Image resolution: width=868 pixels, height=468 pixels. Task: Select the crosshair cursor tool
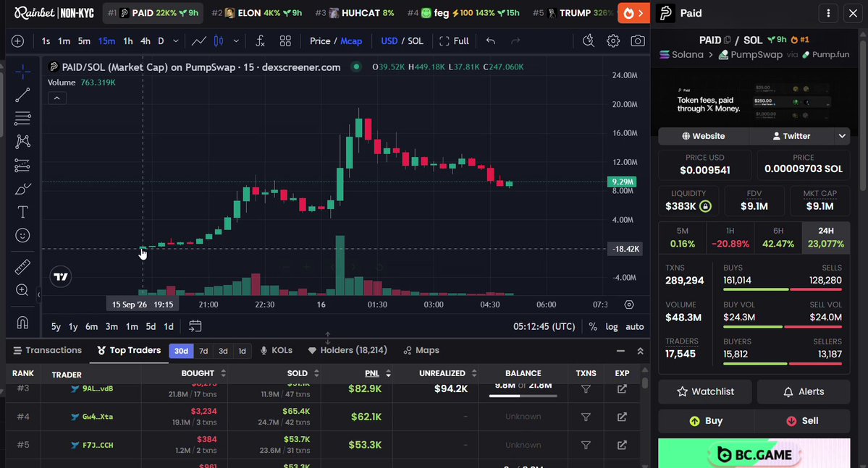[x=22, y=72]
